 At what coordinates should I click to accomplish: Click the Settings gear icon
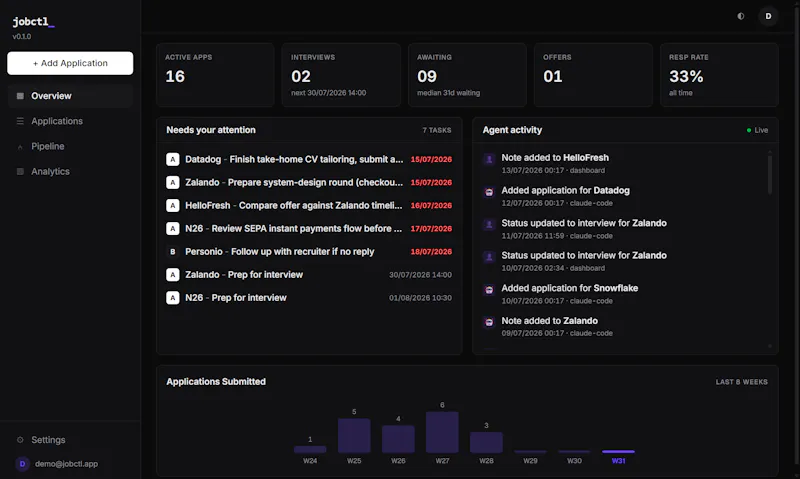point(20,440)
